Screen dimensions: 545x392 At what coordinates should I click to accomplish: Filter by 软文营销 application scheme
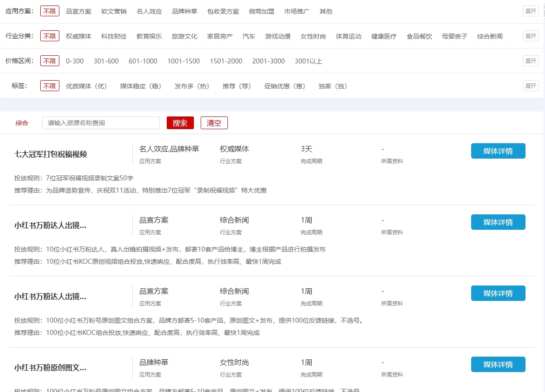tap(114, 11)
